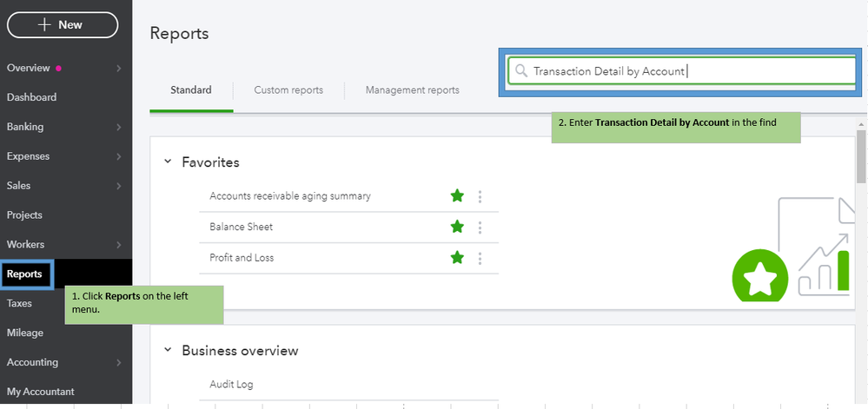
Task: Click the search magnifier icon in reports
Action: pos(521,71)
